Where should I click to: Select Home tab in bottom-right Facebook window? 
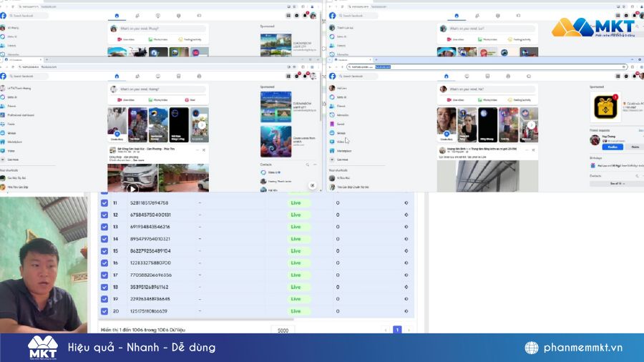coord(446,76)
